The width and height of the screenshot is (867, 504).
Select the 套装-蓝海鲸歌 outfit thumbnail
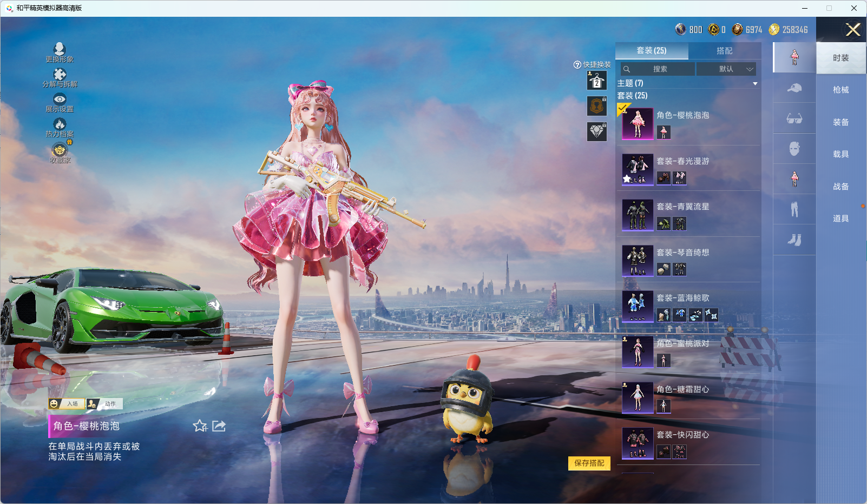click(638, 306)
